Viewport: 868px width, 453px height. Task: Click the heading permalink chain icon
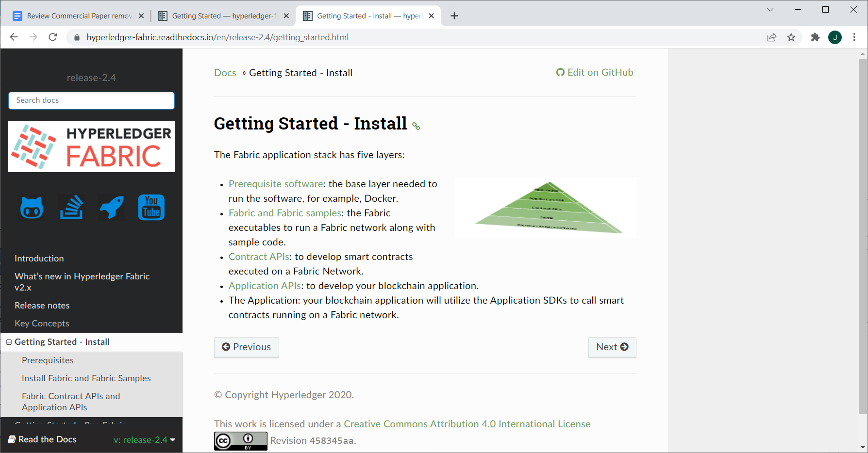(416, 126)
